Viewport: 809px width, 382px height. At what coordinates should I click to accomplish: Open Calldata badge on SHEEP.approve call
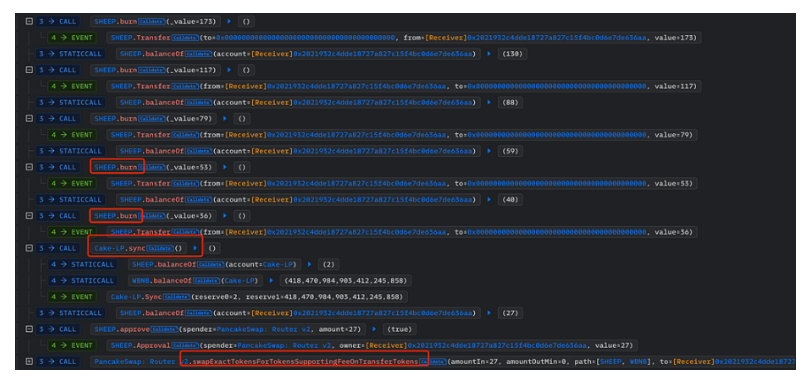(x=164, y=329)
